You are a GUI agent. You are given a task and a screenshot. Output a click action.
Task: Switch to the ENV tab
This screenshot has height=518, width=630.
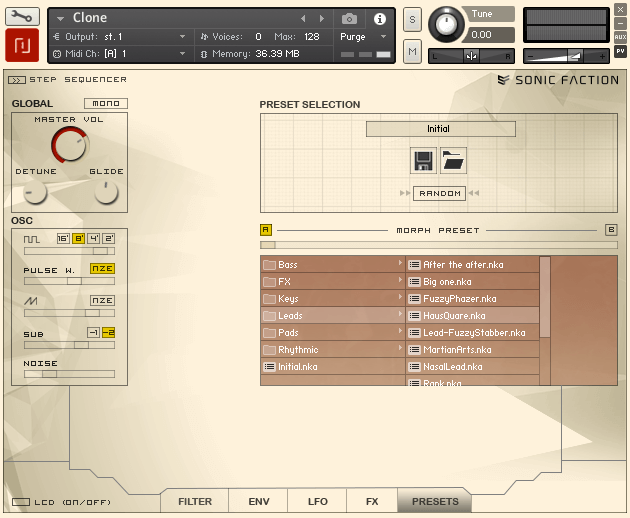[259, 502]
